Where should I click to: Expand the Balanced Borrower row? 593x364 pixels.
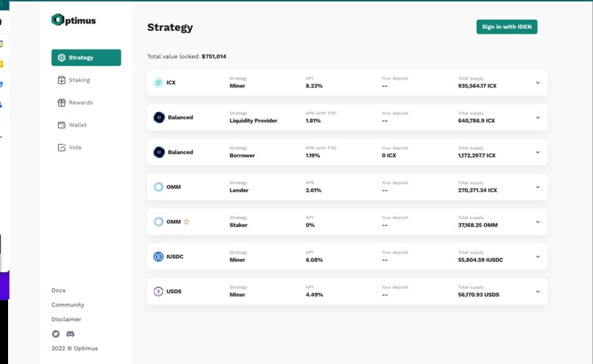pyautogui.click(x=538, y=152)
